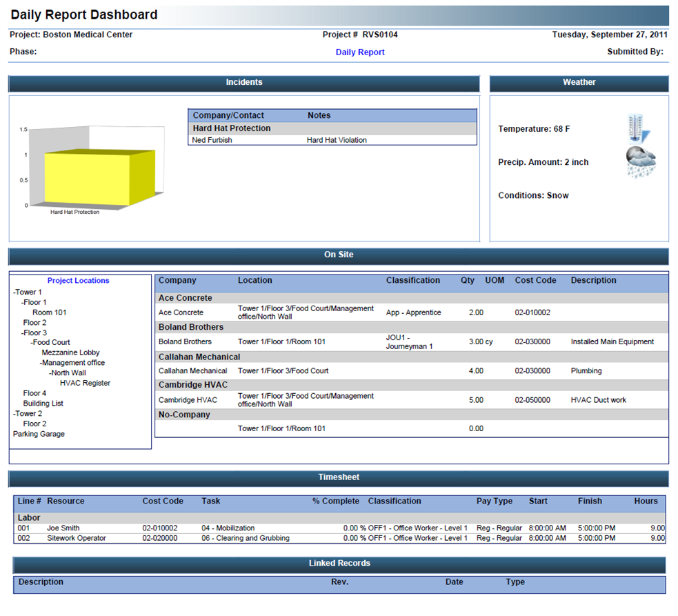
Task: Click cost code 02-050000 cell
Action: pyautogui.click(x=532, y=400)
